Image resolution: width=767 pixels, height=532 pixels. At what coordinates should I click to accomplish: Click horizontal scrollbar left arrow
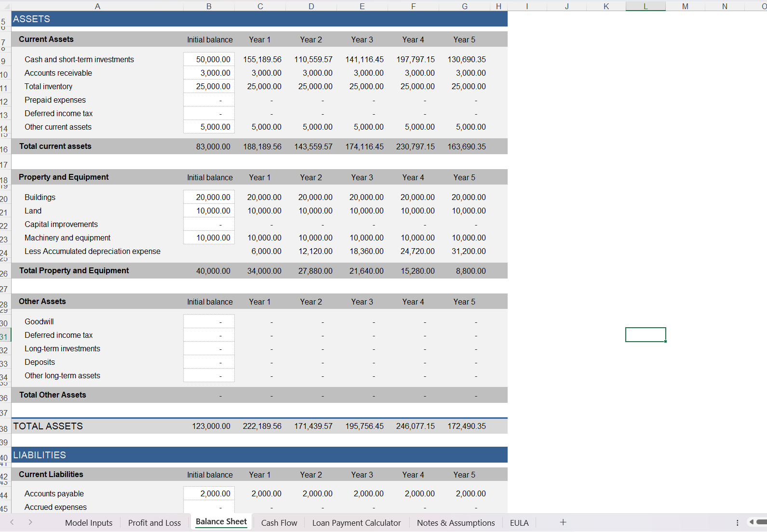pyautogui.click(x=752, y=522)
